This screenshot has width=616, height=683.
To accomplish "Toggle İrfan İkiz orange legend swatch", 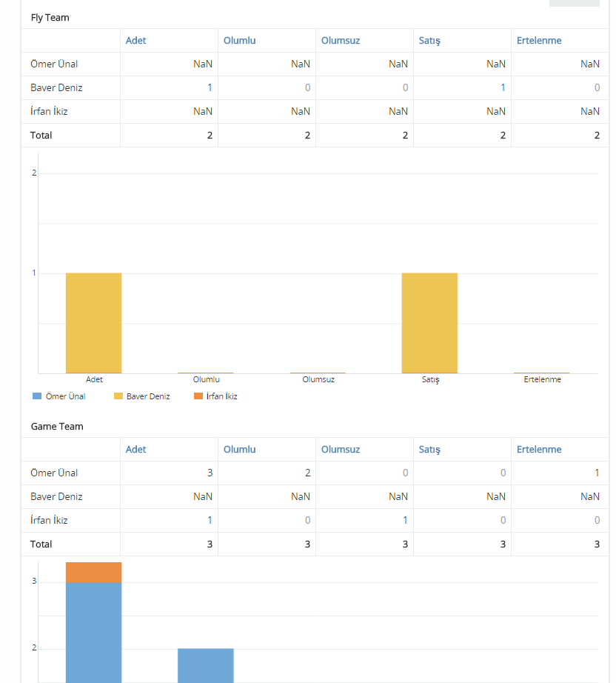I will (198, 396).
